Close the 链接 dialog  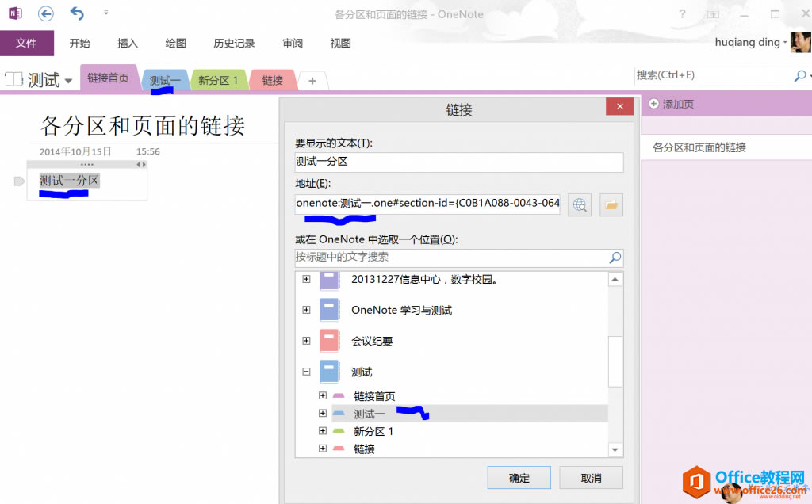pyautogui.click(x=620, y=107)
